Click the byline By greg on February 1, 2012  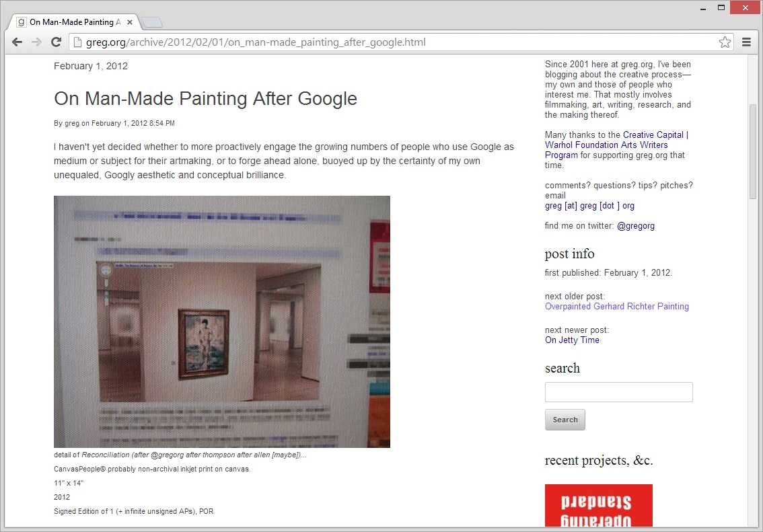114,124
